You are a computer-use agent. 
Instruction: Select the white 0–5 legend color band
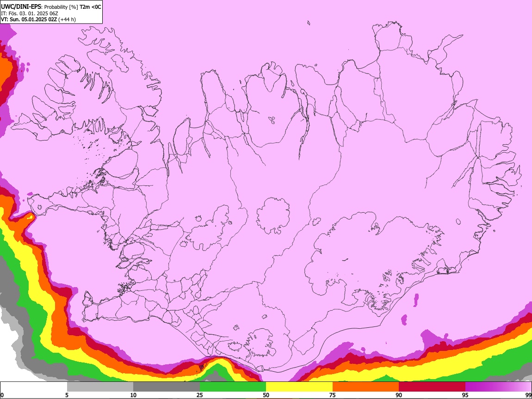click(34, 387)
